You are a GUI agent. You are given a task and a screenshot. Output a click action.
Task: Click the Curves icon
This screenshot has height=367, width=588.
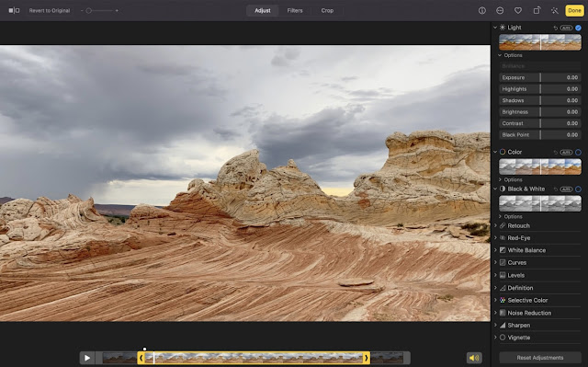click(x=503, y=262)
